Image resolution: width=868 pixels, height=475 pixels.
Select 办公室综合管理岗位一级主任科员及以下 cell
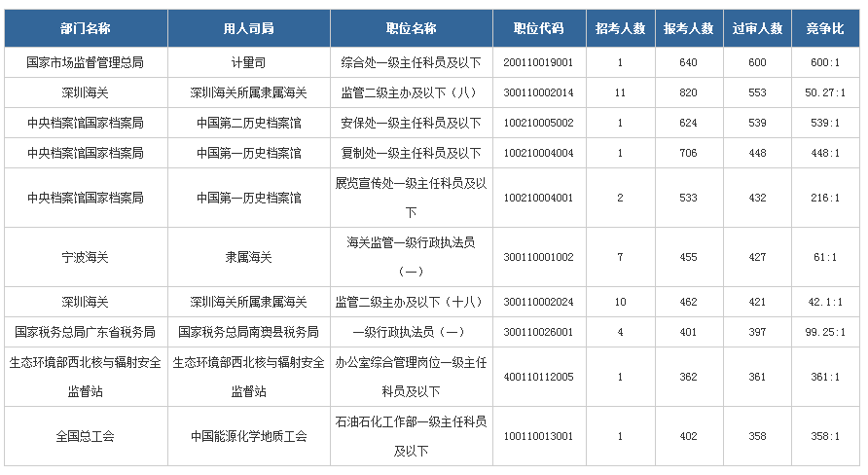pyautogui.click(x=412, y=377)
